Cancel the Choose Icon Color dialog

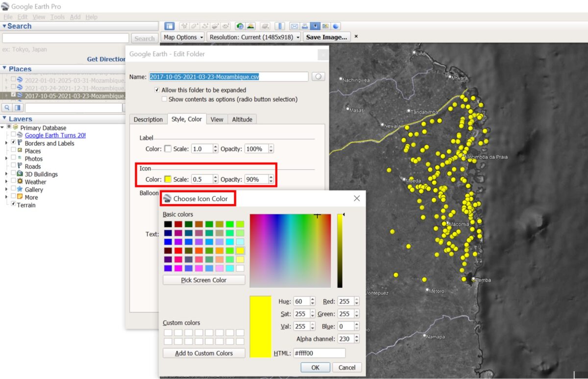click(347, 367)
